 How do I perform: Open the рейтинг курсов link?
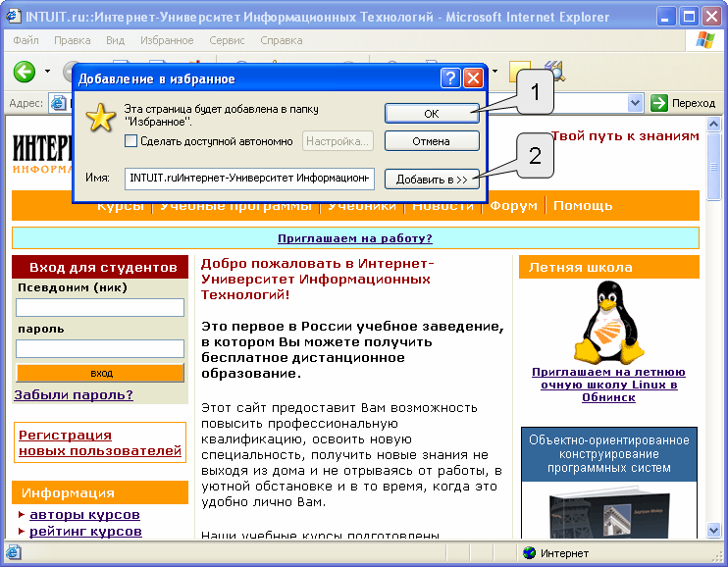[x=85, y=531]
